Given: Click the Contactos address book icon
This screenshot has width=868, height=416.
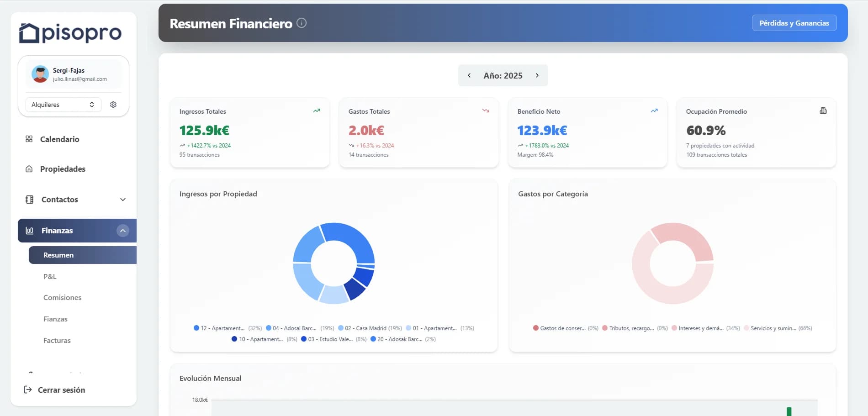Looking at the screenshot, I should point(29,200).
